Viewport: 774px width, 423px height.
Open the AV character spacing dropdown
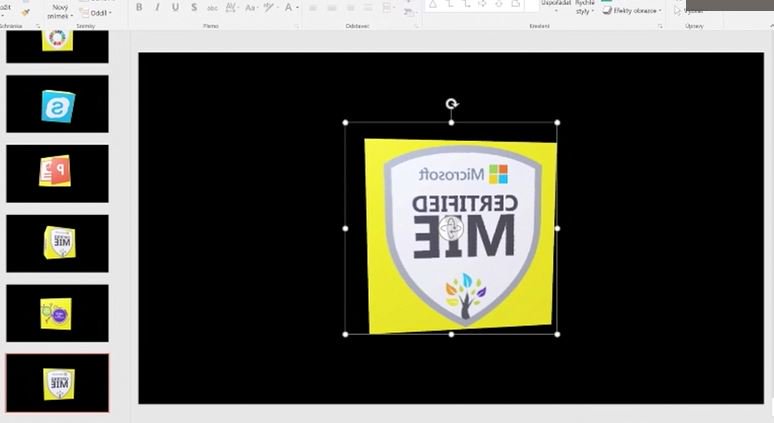231,7
